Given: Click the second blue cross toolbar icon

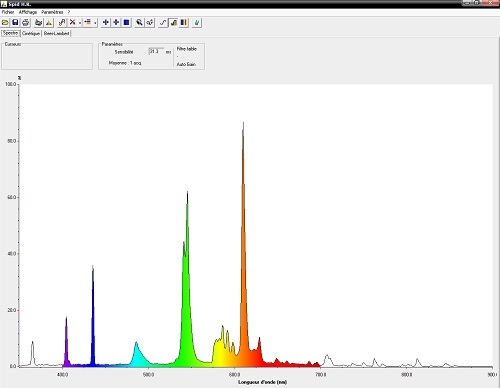Looking at the screenshot, I should click(x=116, y=23).
